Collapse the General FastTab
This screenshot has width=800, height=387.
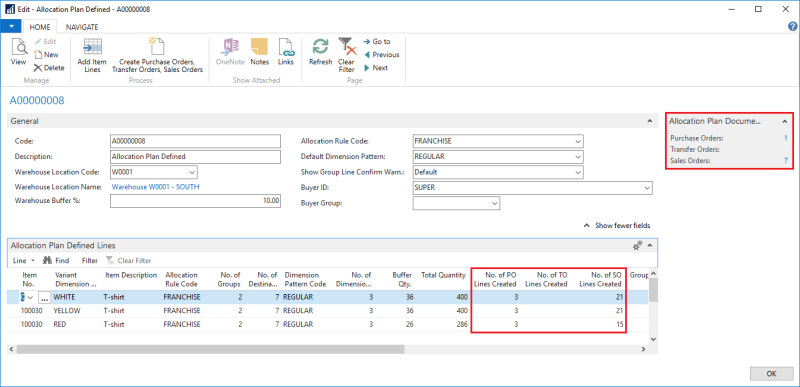(649, 121)
